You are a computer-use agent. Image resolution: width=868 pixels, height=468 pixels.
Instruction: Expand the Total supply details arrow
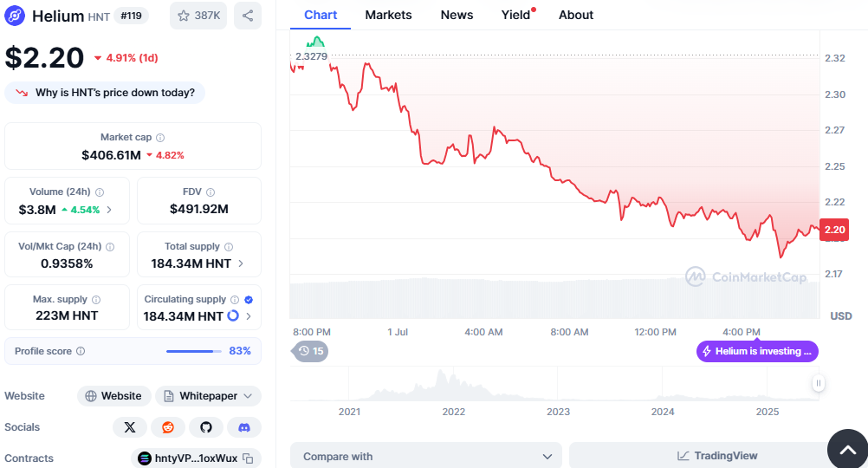coord(241,263)
